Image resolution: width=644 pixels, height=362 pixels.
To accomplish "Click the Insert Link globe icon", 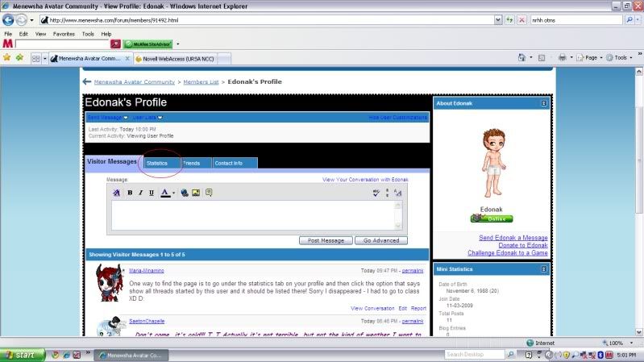I will click(185, 193).
